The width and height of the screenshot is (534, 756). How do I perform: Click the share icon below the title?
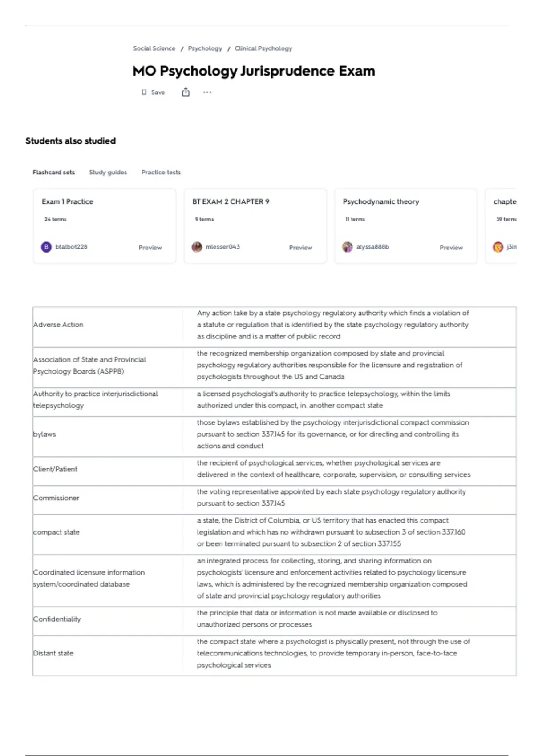186,92
